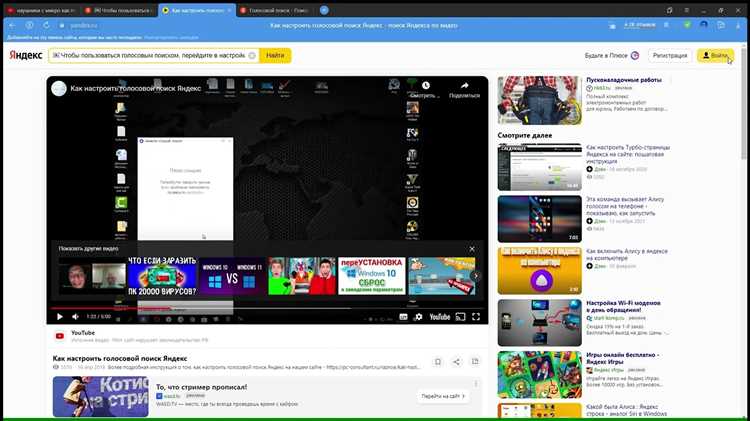The image size is (750, 421).
Task: Clear the search field text
Action: pos(252,55)
